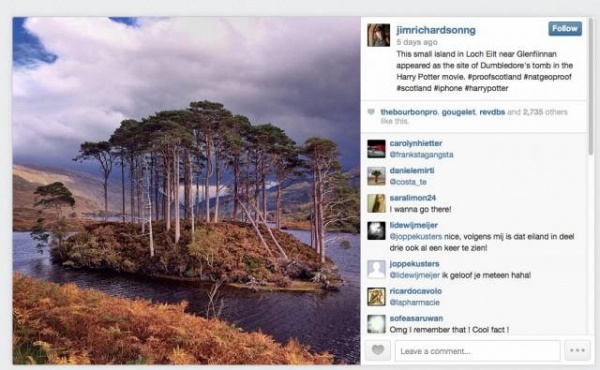
Task: Open jimrichardsonng profile picture
Action: [x=378, y=35]
